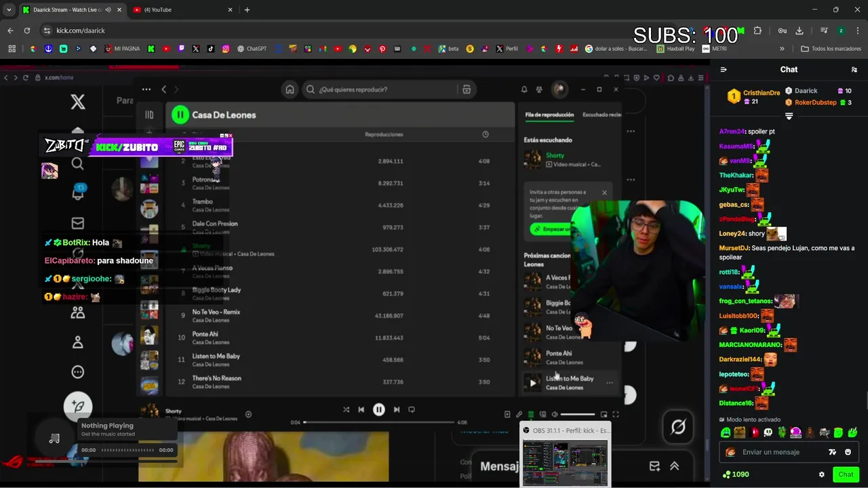Open X communities people icon

pos(78,312)
